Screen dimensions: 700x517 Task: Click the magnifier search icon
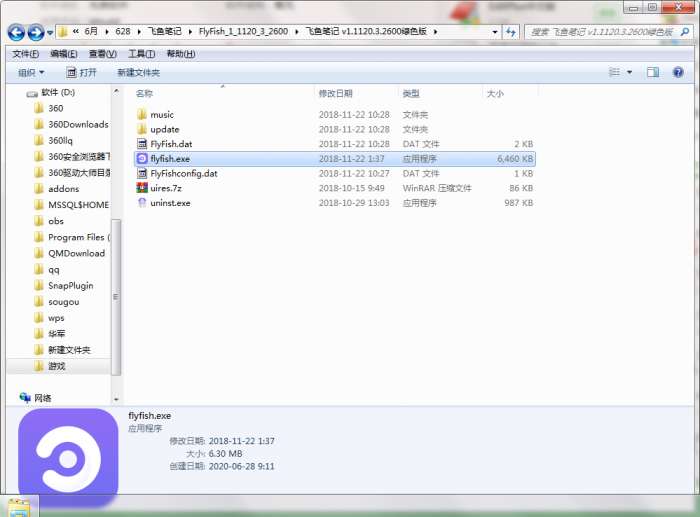tap(684, 32)
